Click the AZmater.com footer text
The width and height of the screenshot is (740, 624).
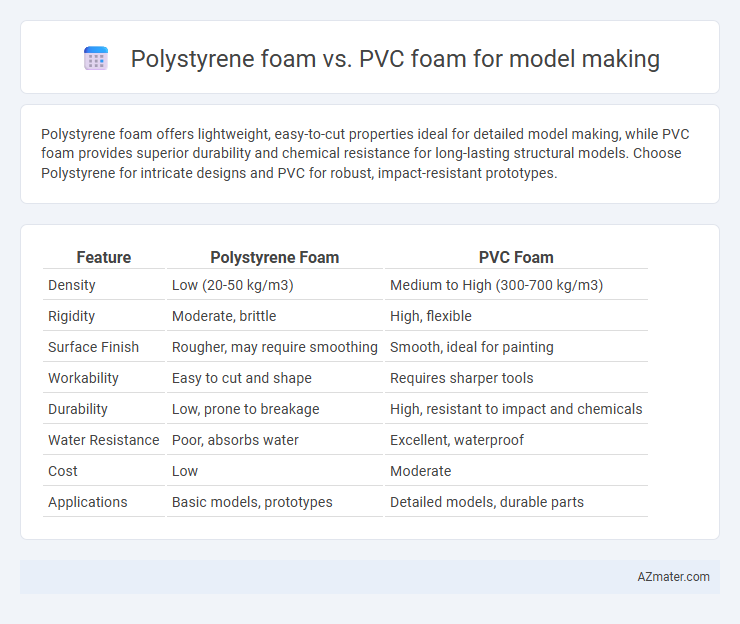point(673,577)
